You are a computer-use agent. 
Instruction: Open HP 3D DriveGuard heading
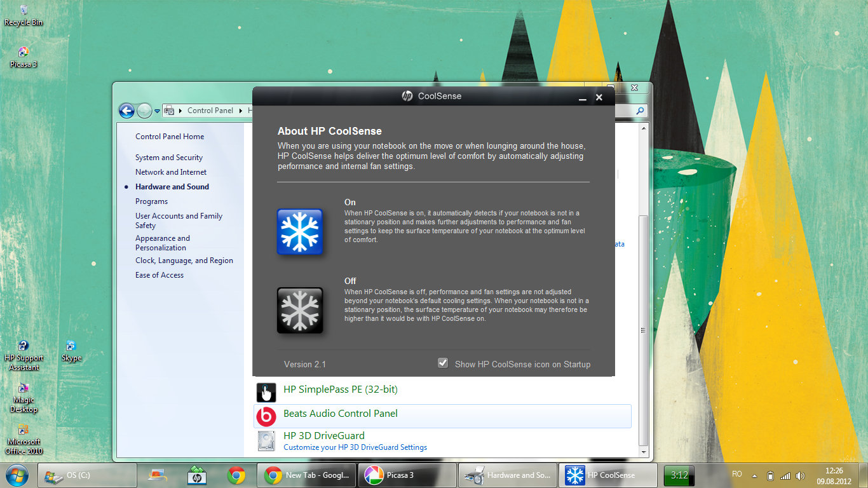coord(324,436)
